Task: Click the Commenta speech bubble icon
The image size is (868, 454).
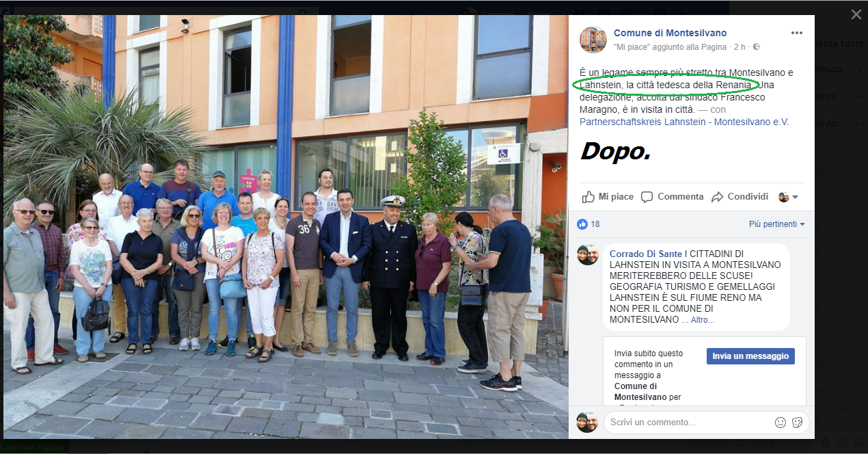Action: [x=647, y=197]
